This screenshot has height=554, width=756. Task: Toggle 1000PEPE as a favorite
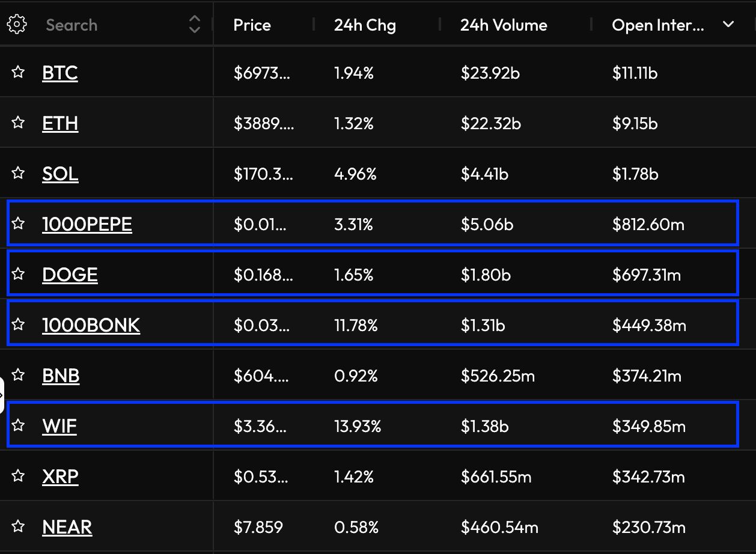tap(17, 223)
